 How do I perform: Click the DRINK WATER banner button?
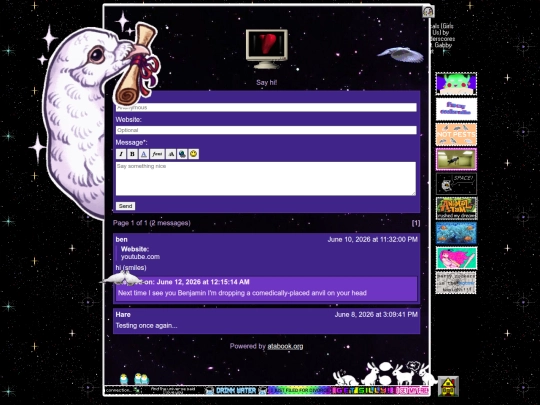click(236, 390)
